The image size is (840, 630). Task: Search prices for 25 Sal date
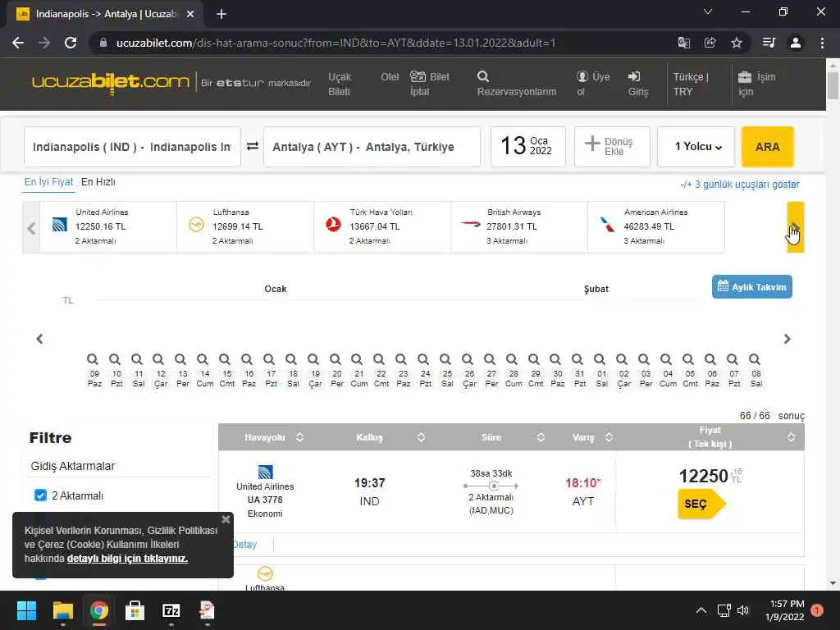pyautogui.click(x=445, y=359)
